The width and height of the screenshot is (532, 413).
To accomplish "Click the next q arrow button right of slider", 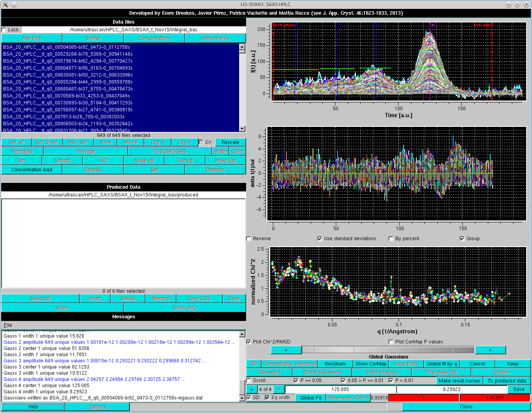I will click(490, 350).
